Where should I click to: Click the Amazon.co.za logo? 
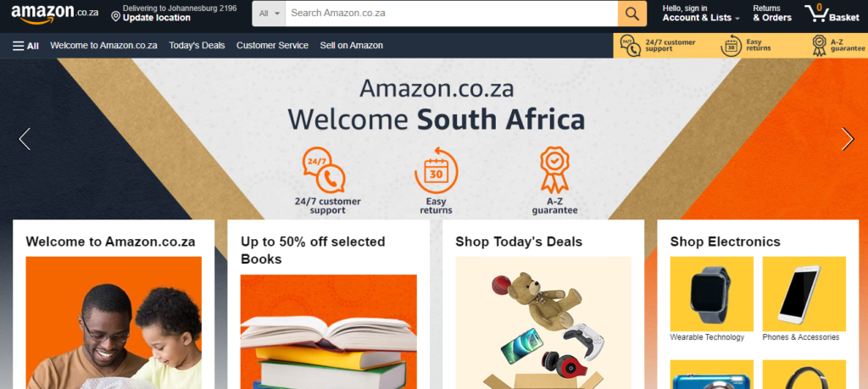55,14
